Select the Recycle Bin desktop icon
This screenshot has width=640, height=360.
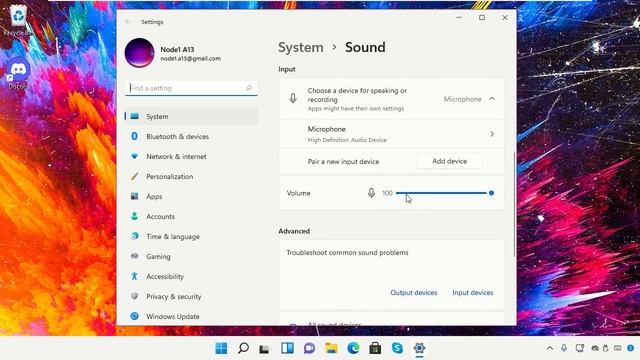click(18, 20)
